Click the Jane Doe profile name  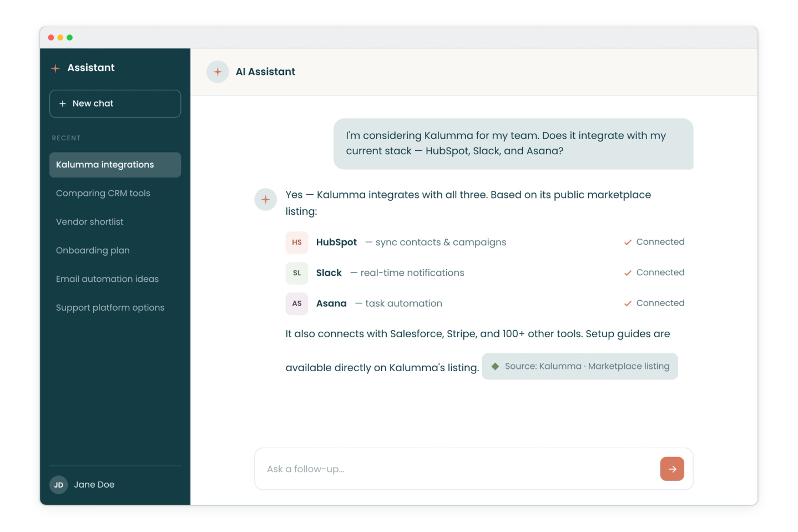[94, 484]
